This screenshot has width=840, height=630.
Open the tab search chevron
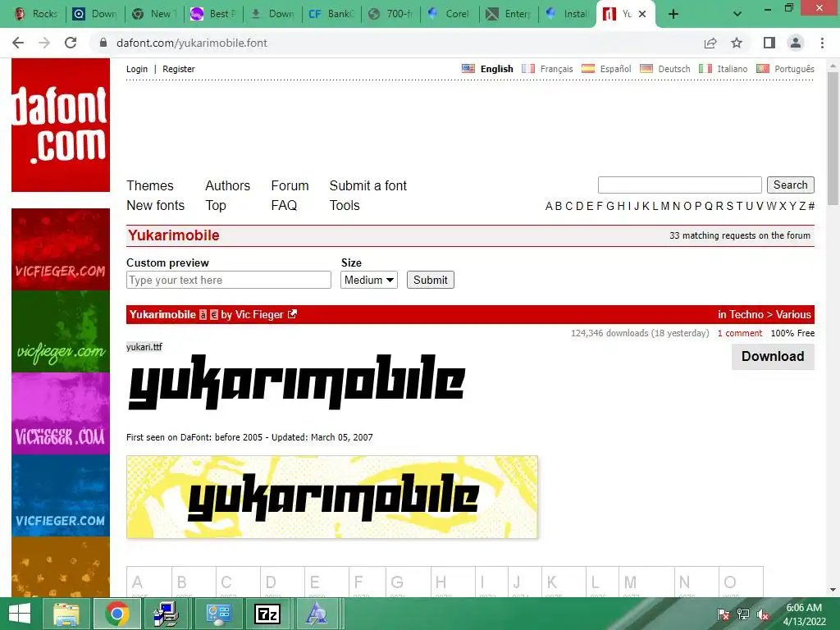pos(737,15)
